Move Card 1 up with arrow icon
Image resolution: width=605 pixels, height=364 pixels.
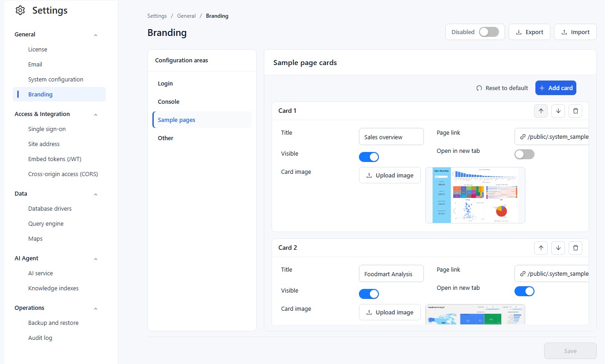pos(541,111)
